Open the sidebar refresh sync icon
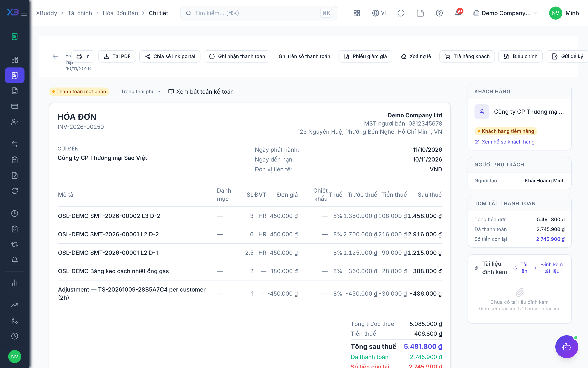588x368 pixels. [x=14, y=191]
